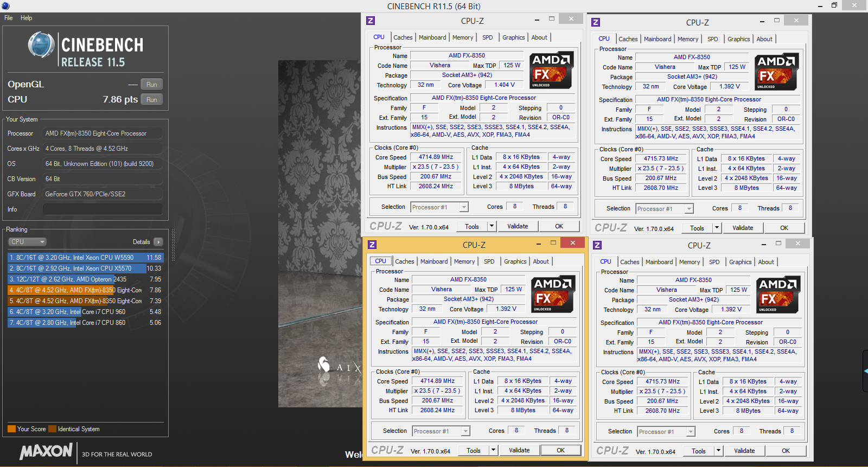Select highlighted FX-8350 ranking row scoring 7.86
This screenshot has height=467, width=868.
(x=85, y=290)
